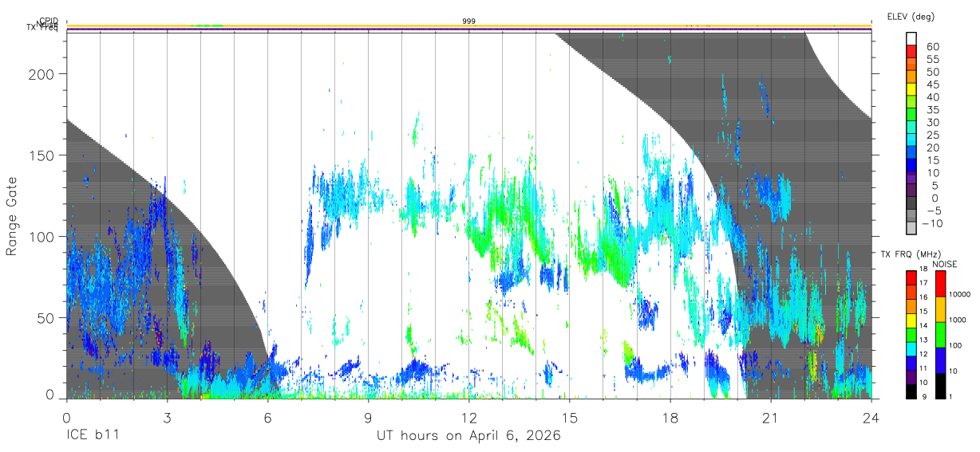
Task: Click the red top swatch of NOISE colorbar
Action: (x=940, y=283)
